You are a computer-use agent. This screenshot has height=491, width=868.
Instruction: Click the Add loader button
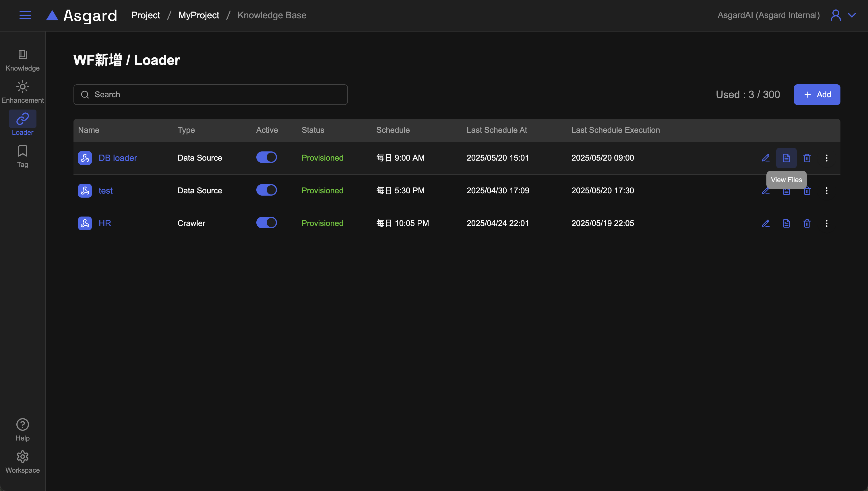tap(817, 94)
